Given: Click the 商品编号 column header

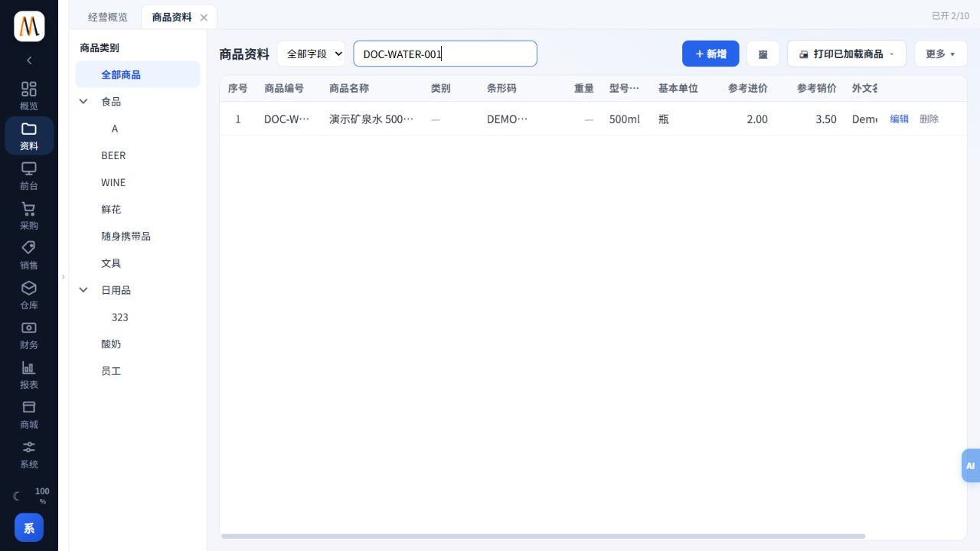Looking at the screenshot, I should tap(284, 88).
